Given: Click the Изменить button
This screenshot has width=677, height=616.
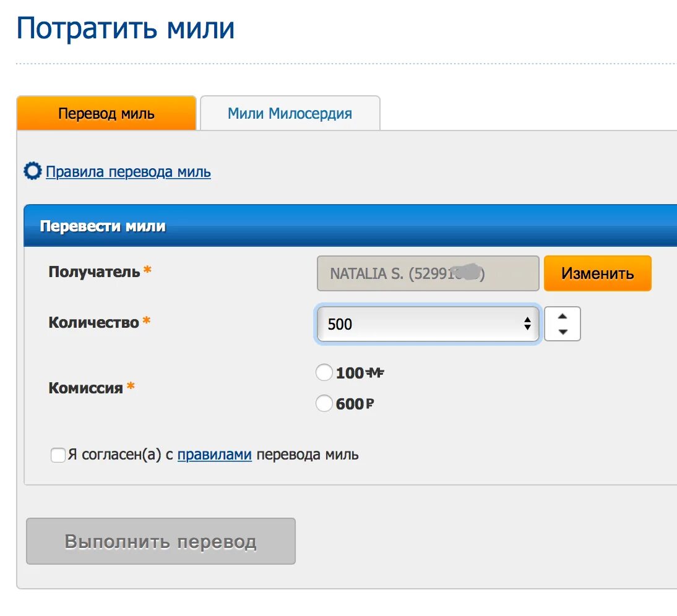Looking at the screenshot, I should (598, 273).
